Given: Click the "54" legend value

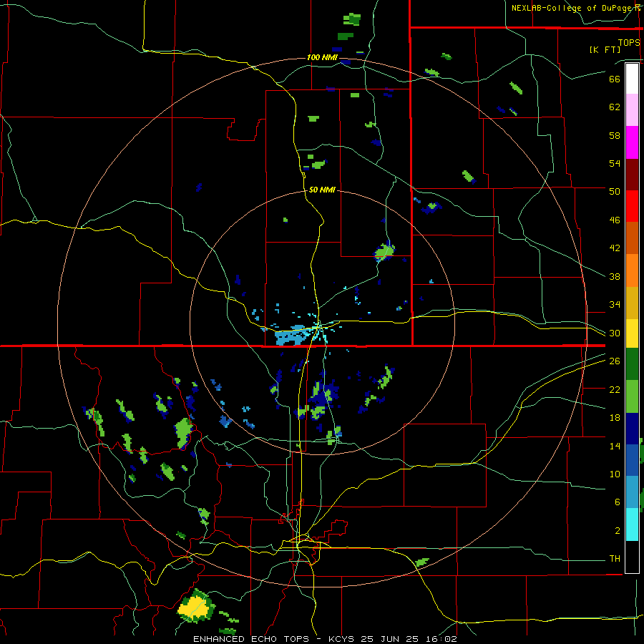Looking at the screenshot, I should pyautogui.click(x=615, y=163).
